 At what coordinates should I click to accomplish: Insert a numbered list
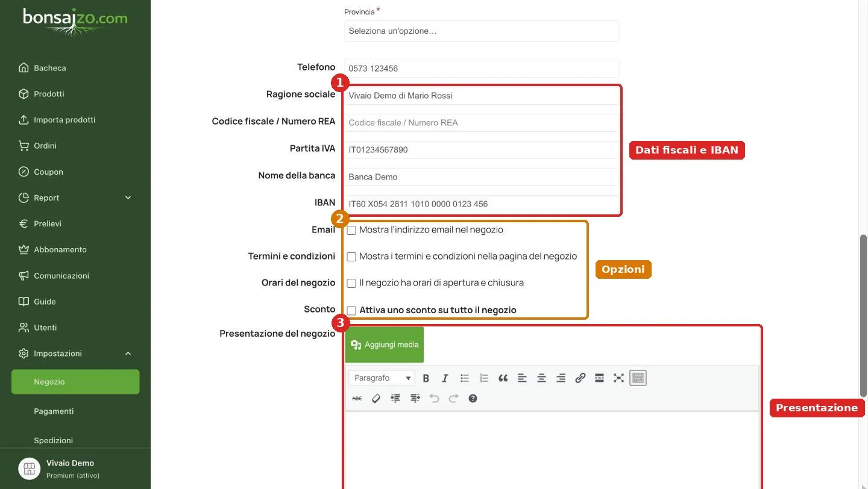click(x=483, y=378)
